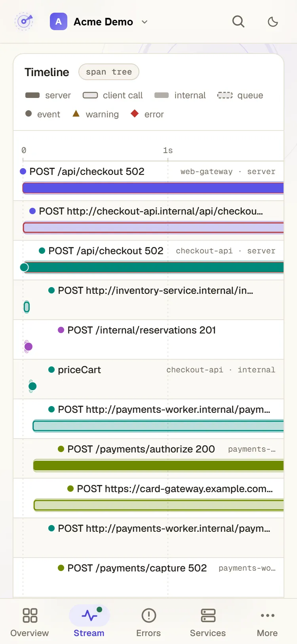Click the internal legend swatch
Screen dimensions: 297x644
[162, 95]
